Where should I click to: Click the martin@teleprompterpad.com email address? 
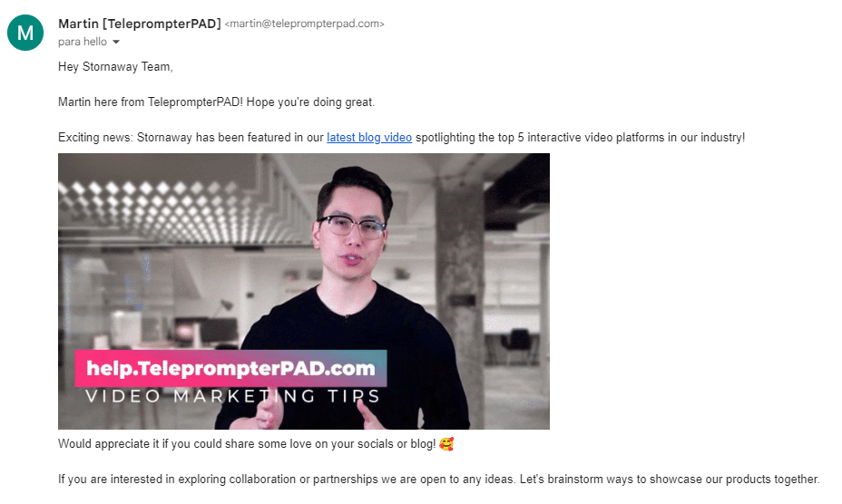point(305,24)
